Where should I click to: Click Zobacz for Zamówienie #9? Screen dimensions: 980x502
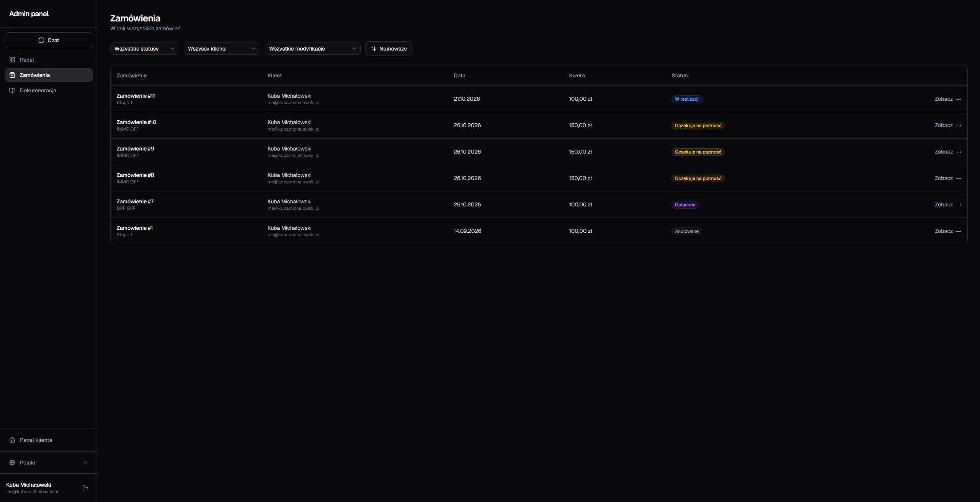(x=948, y=152)
